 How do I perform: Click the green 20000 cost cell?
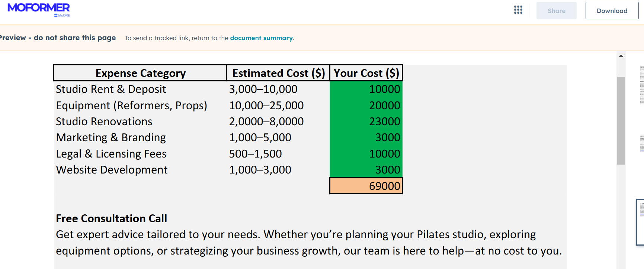[x=366, y=106]
